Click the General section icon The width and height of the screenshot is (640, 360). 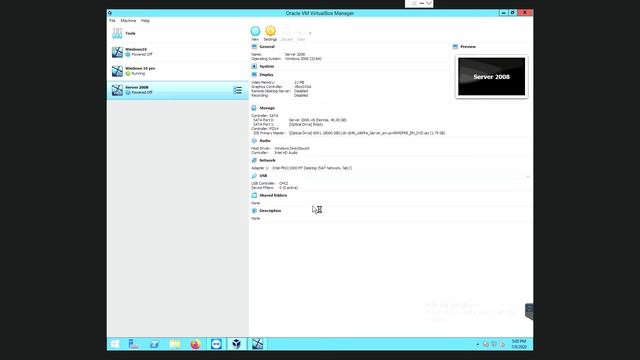tap(254, 47)
